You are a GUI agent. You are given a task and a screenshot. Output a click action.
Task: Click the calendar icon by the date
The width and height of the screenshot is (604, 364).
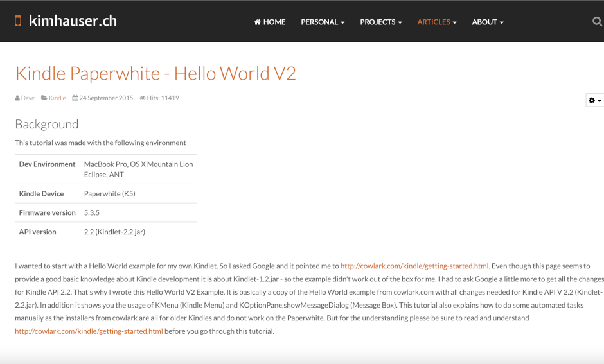point(75,98)
